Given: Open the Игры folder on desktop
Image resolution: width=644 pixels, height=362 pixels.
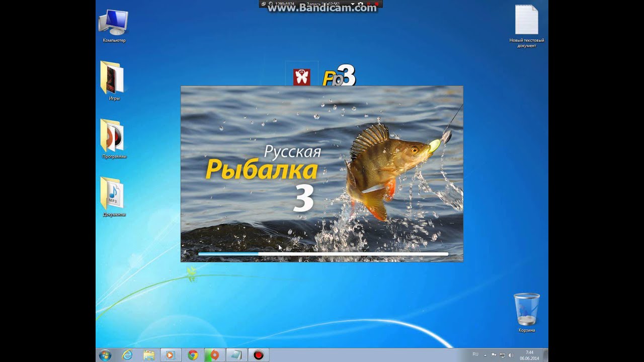Looking at the screenshot, I should [x=114, y=81].
